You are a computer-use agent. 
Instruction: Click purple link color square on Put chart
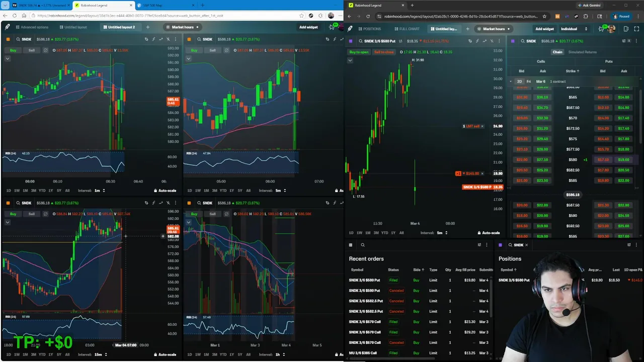(351, 41)
